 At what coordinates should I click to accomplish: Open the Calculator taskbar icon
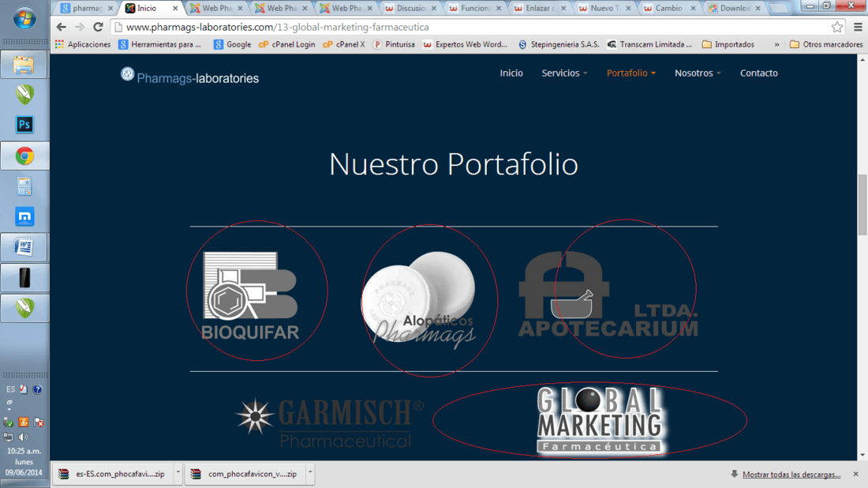pyautogui.click(x=24, y=186)
